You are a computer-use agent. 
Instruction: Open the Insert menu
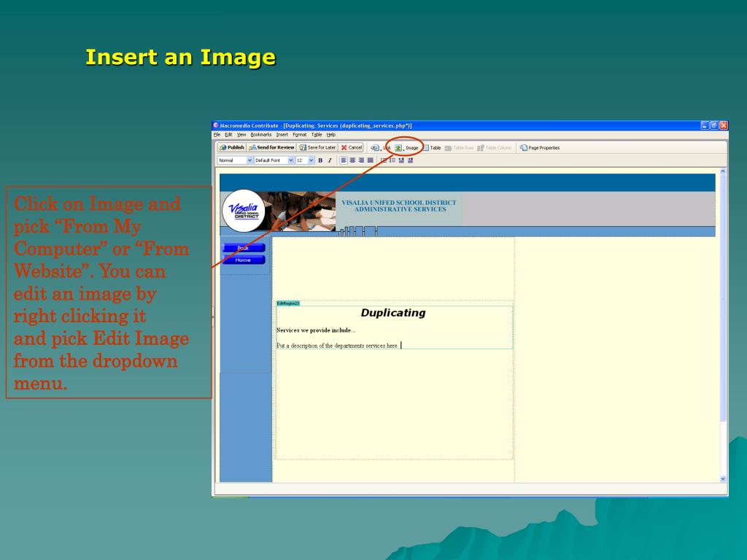click(282, 135)
